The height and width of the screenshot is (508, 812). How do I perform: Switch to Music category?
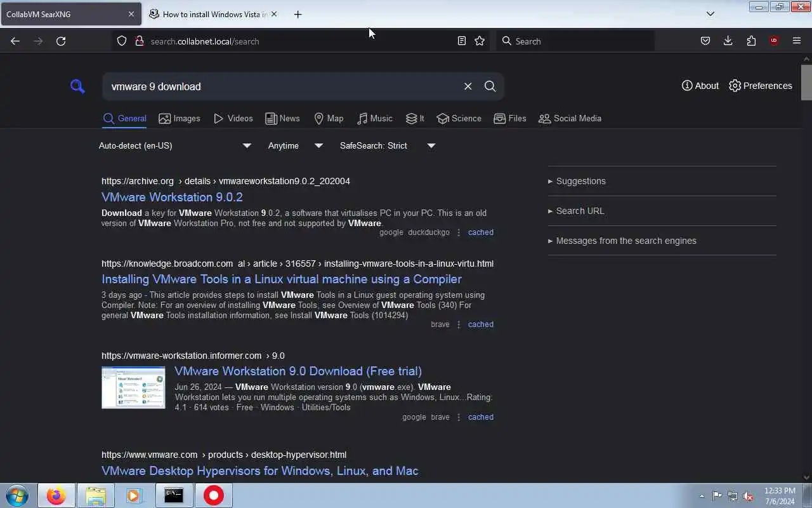[375, 118]
